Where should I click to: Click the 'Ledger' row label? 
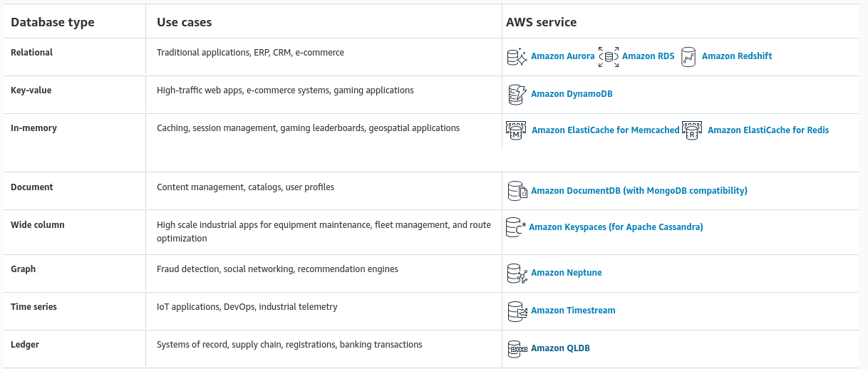(25, 345)
